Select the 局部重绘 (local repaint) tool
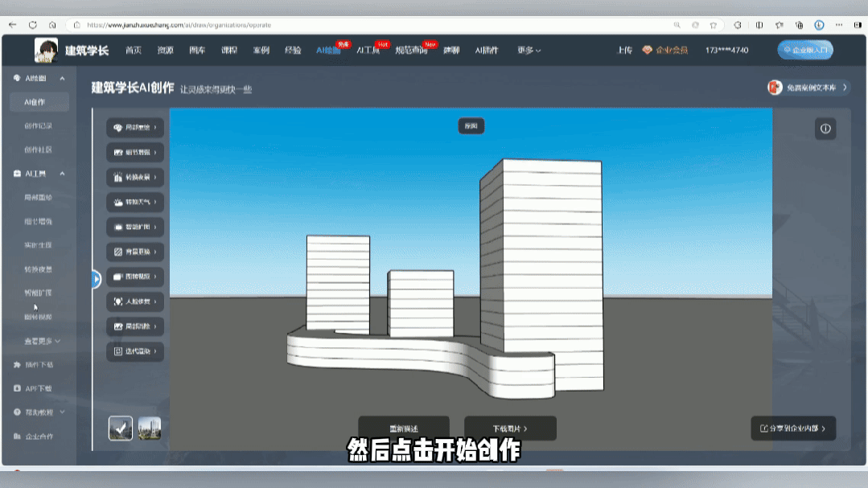This screenshot has height=488, width=868. tap(134, 127)
